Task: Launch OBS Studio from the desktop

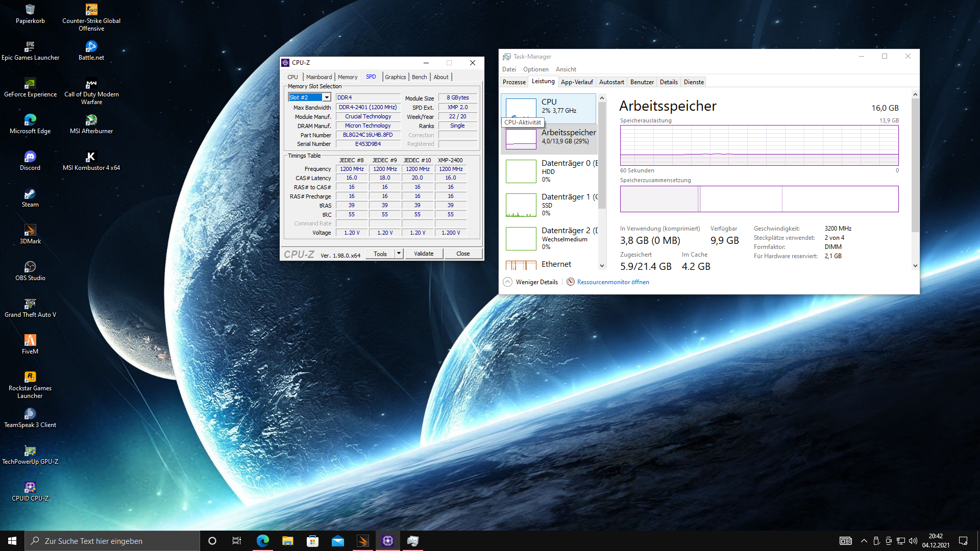Action: pyautogui.click(x=30, y=267)
